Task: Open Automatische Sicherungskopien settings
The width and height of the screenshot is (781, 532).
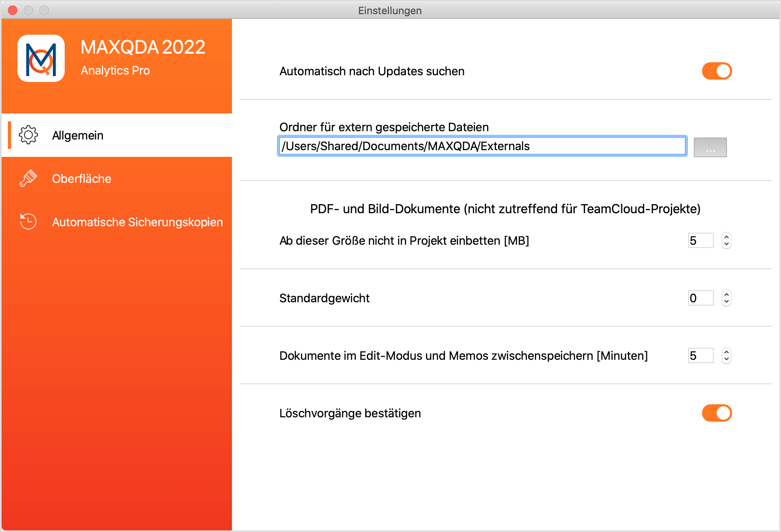Action: click(x=117, y=222)
